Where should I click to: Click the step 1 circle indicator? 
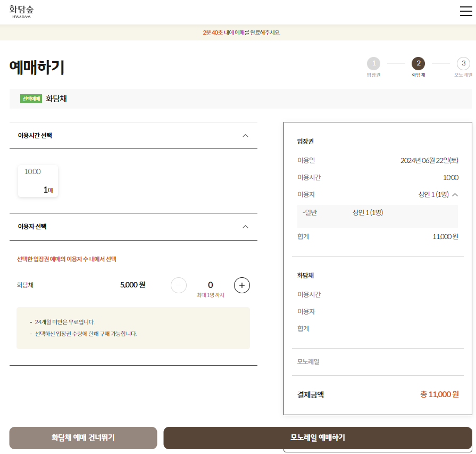tap(374, 64)
